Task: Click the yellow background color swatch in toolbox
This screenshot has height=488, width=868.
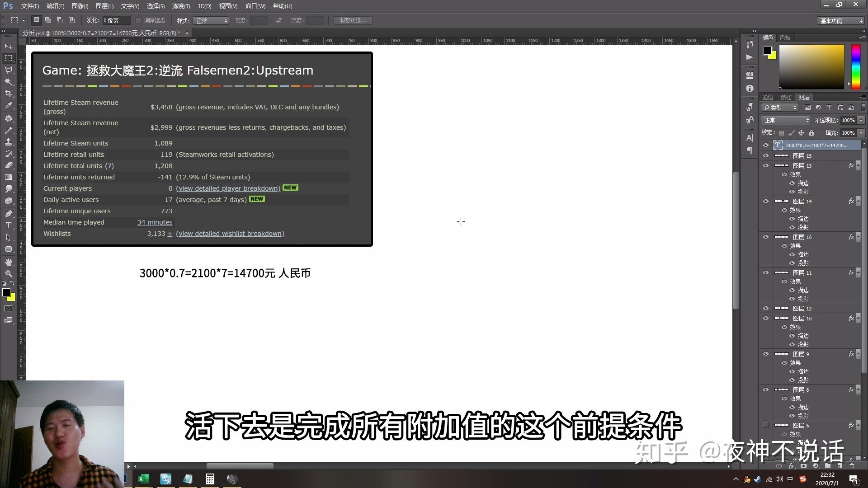Action: point(12,298)
